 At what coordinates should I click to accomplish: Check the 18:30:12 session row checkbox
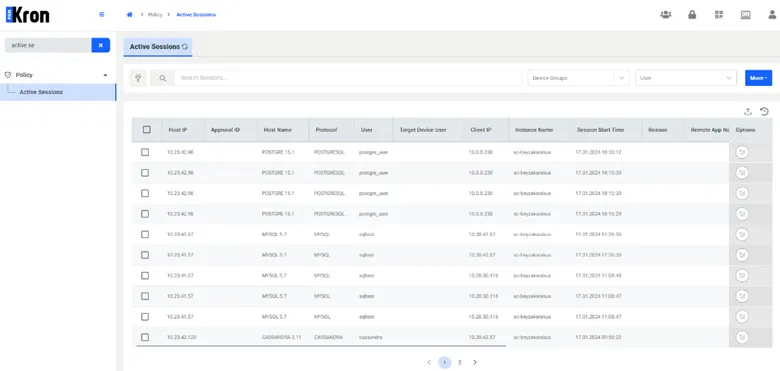tap(145, 152)
